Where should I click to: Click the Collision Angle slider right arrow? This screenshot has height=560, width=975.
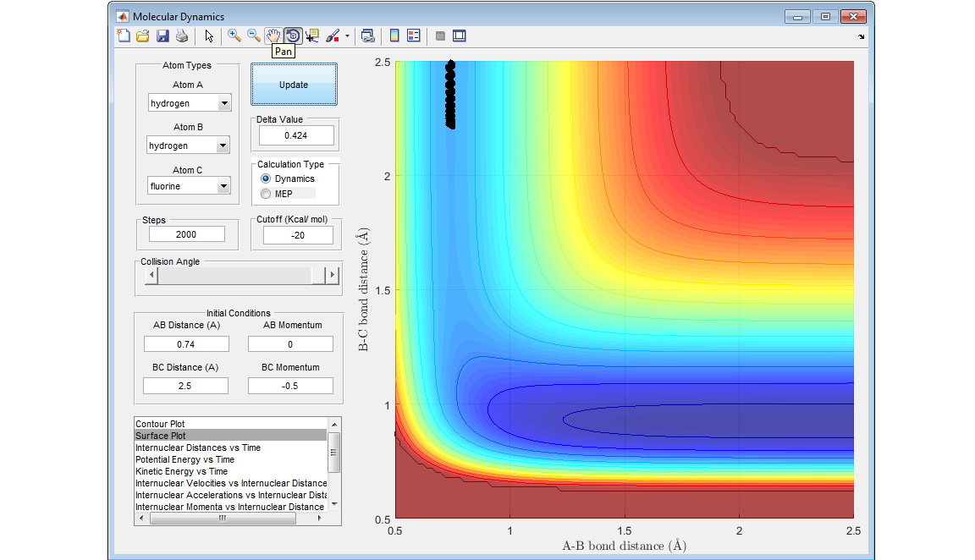click(x=333, y=275)
